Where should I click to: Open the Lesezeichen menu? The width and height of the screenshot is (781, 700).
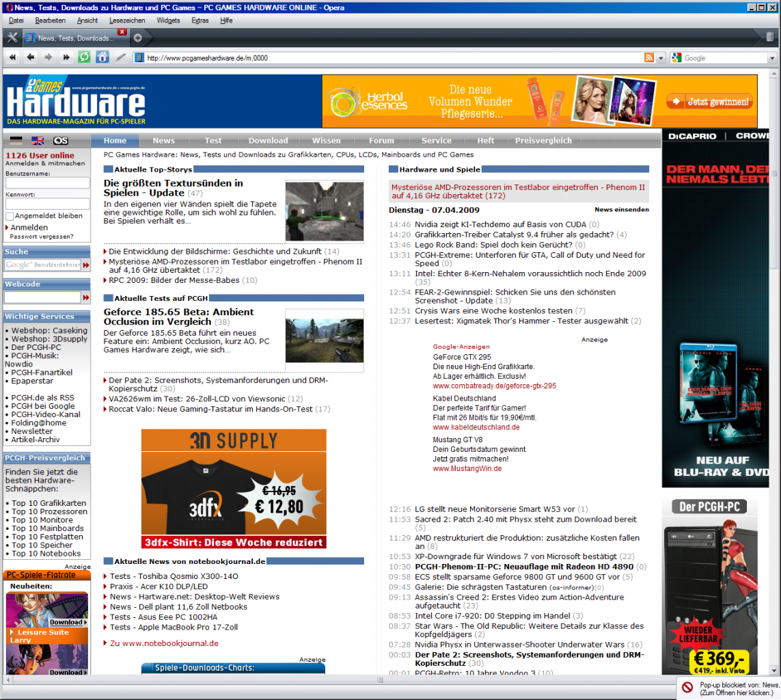[127, 21]
